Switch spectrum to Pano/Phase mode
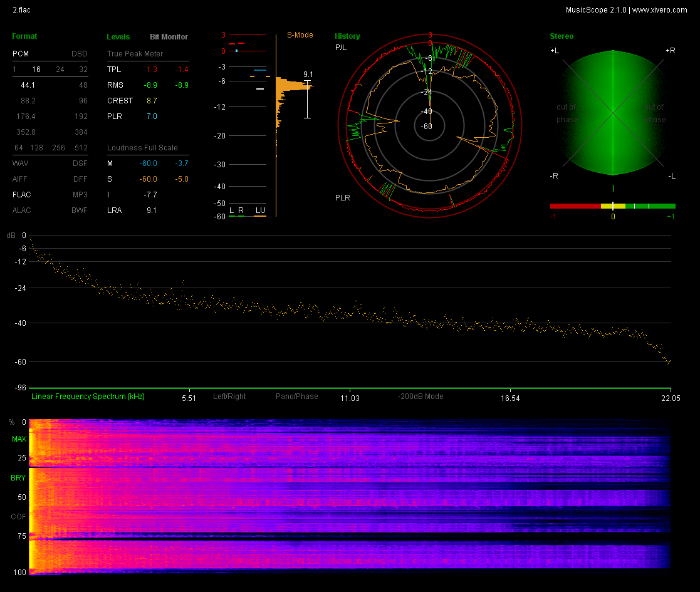Viewport: 700px width, 592px height. 297,397
